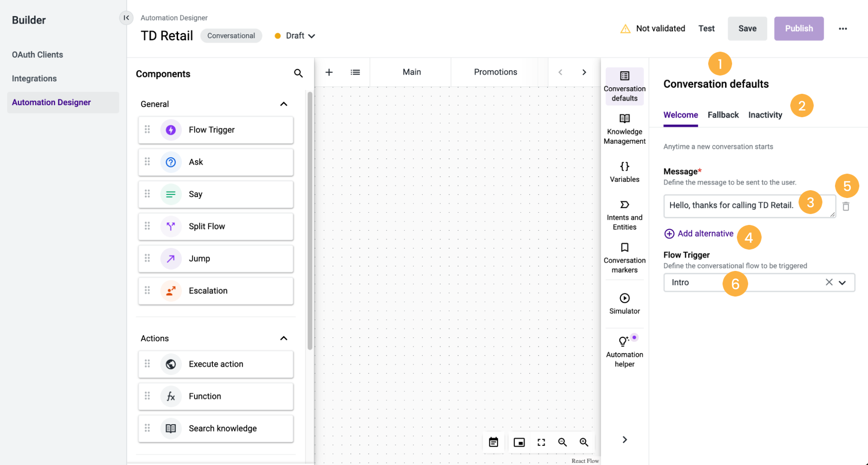Zoom out the canvas
The image size is (868, 465).
(562, 442)
